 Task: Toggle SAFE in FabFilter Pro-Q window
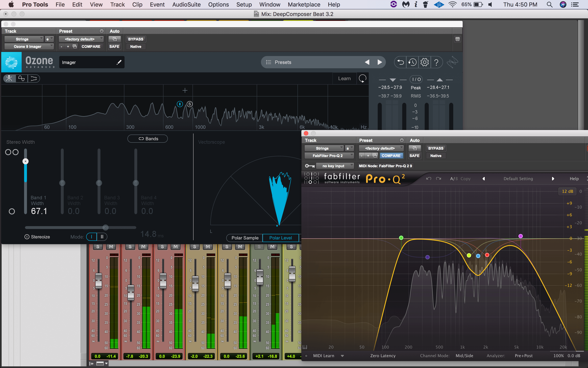pos(414,156)
